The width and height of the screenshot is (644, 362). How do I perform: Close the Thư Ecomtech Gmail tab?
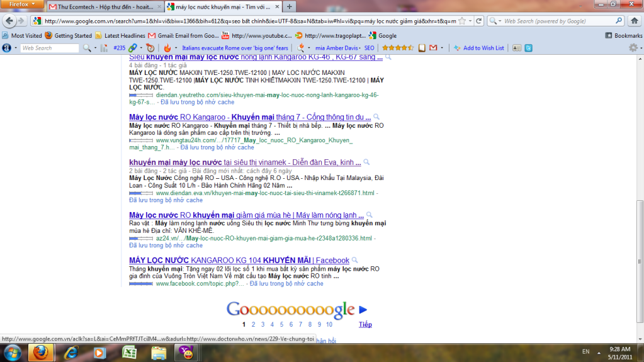tap(159, 6)
